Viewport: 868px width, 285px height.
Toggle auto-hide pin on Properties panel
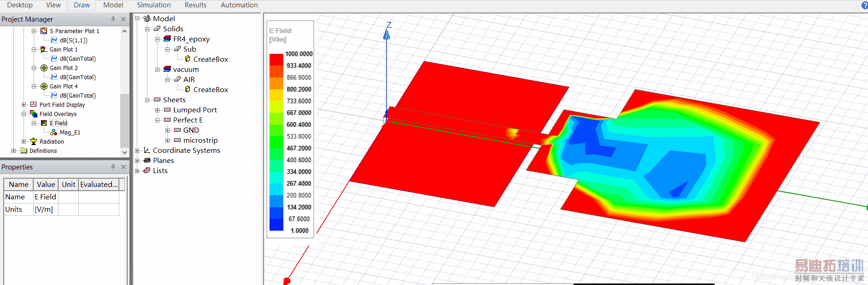[113, 167]
